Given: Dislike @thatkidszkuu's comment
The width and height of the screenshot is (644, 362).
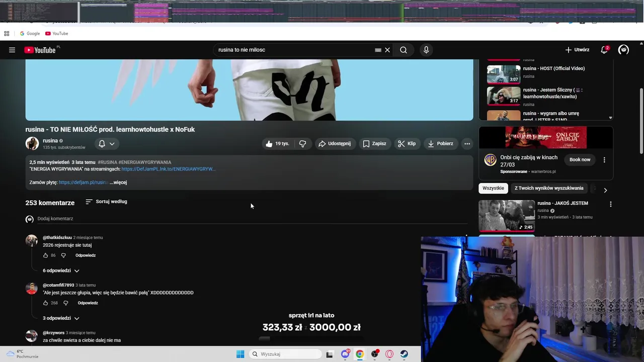Looking at the screenshot, I should click(x=63, y=255).
